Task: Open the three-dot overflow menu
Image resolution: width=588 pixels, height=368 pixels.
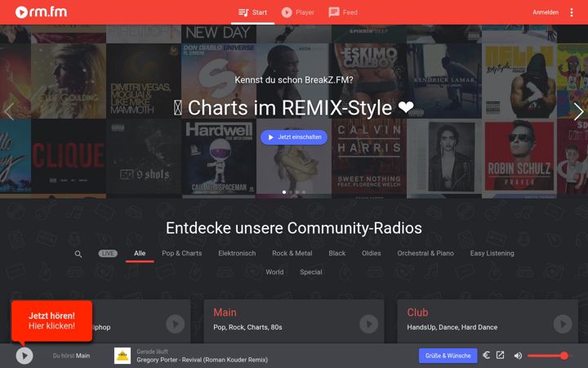Action: (x=572, y=12)
